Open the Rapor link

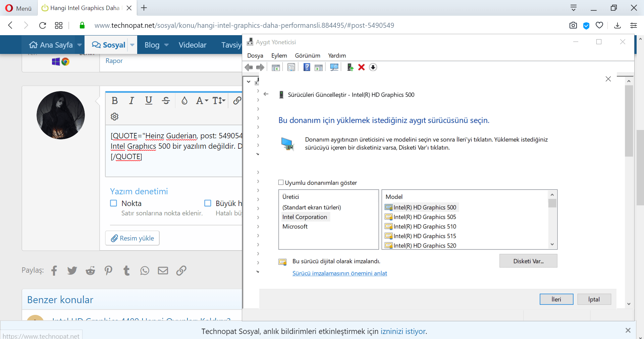(x=114, y=61)
